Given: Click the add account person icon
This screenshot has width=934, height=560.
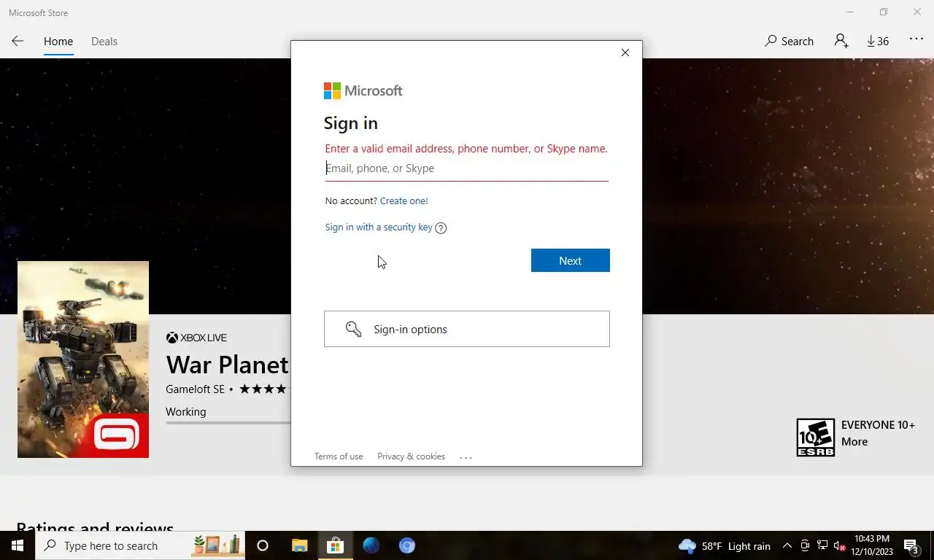Looking at the screenshot, I should 841,41.
